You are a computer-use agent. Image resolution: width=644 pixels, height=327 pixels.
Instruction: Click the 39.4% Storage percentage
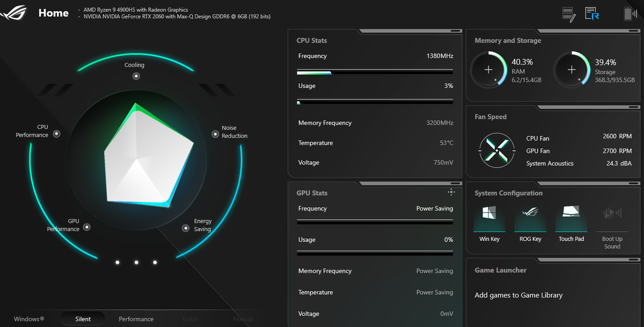(606, 62)
